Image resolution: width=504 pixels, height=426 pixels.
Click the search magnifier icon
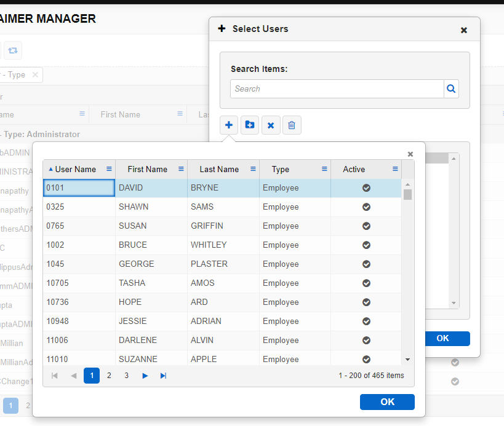[x=451, y=89]
